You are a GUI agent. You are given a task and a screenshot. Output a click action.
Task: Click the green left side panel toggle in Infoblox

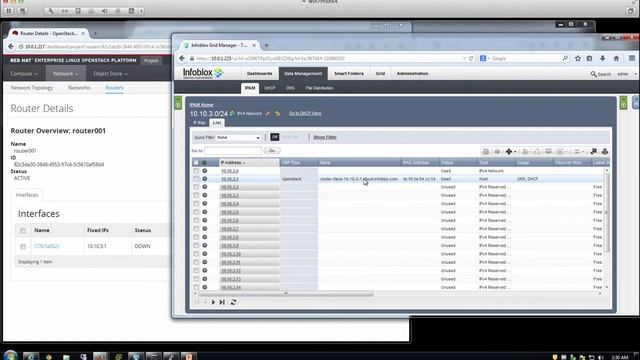178,102
